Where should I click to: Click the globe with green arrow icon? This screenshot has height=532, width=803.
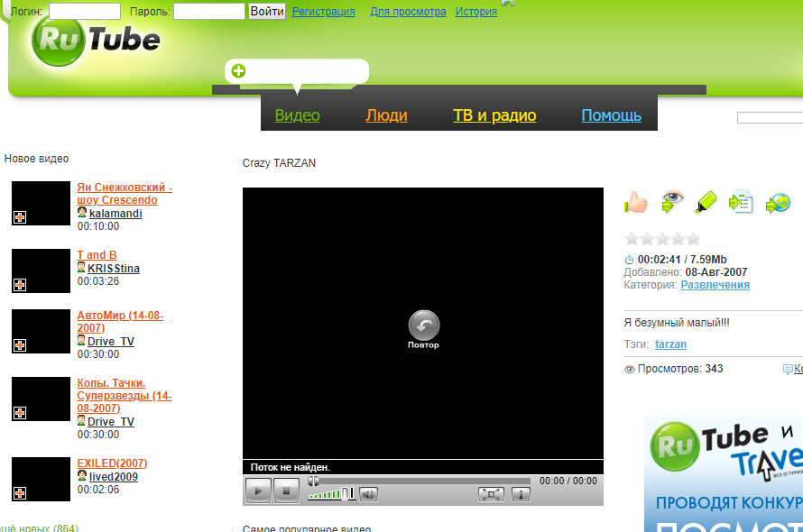point(778,203)
